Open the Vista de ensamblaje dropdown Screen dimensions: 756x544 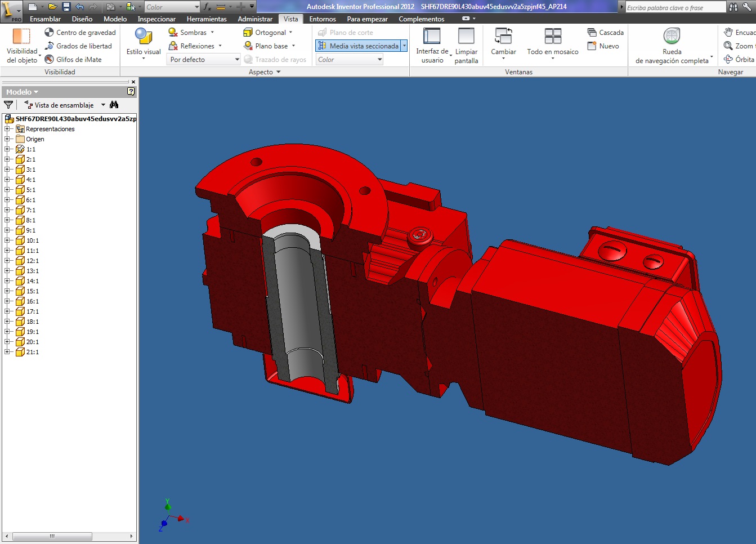pos(103,105)
